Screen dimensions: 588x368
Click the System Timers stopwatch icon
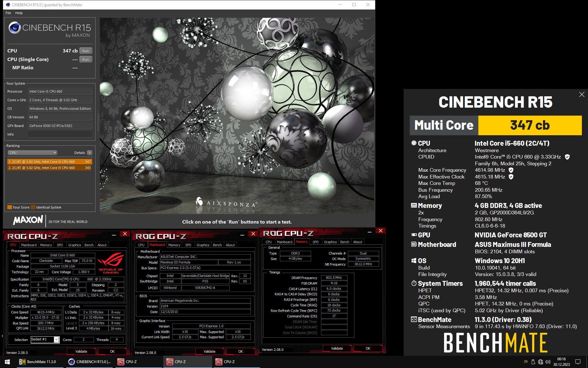coord(414,283)
